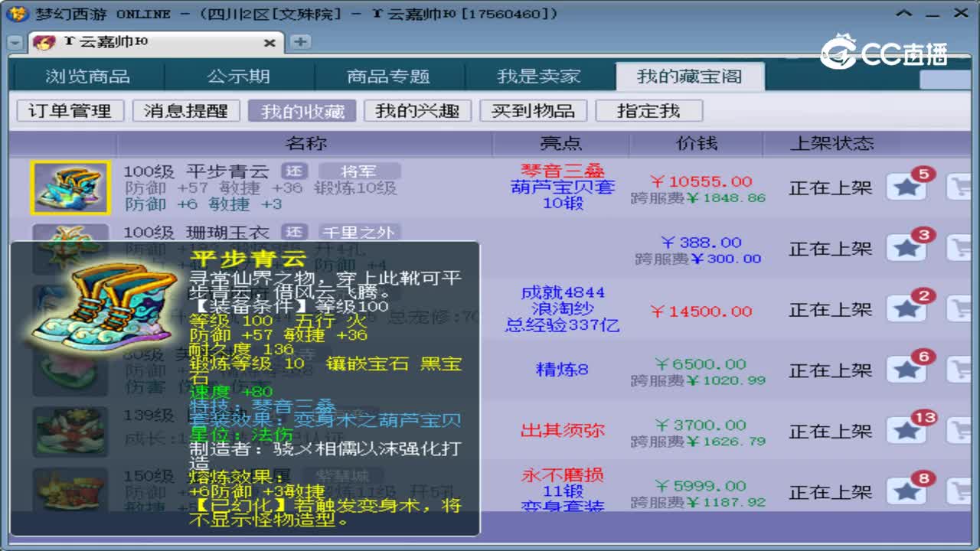Click the cart icon in ¥5999.00 row
This screenshot has width=980, height=551.
coord(960,491)
